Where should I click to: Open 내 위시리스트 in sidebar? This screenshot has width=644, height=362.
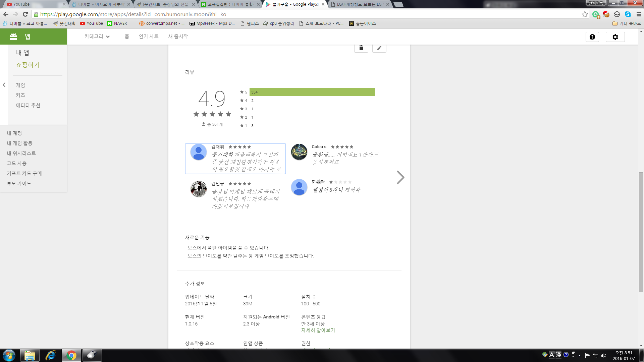[21, 153]
